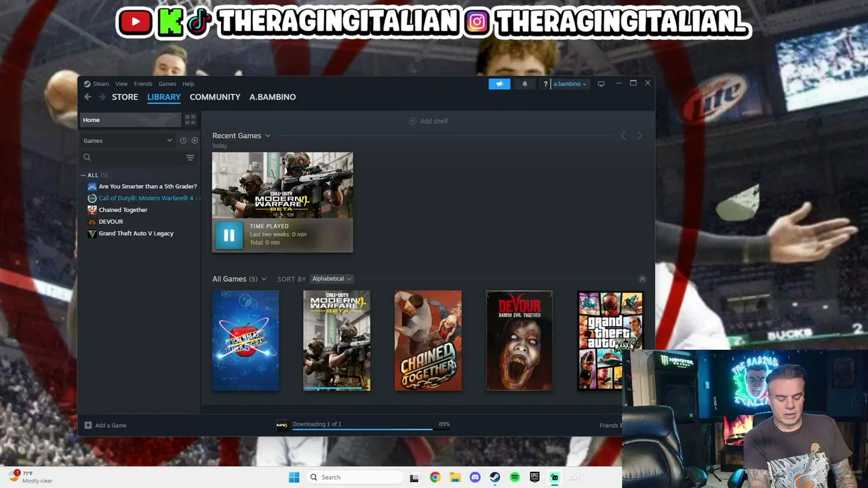Launch Google Chrome from the taskbar
Viewport: 868px width, 488px height.
tap(435, 477)
